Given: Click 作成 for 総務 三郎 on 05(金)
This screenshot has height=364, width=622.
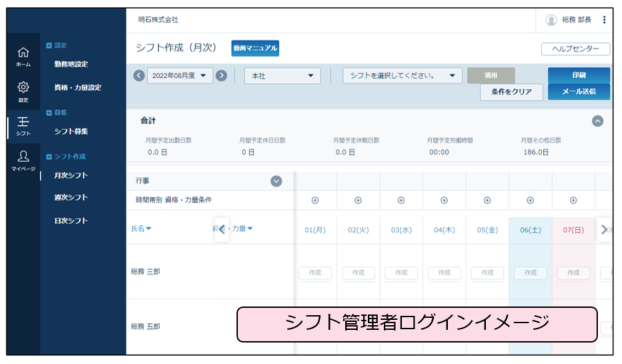Looking at the screenshot, I should [488, 273].
